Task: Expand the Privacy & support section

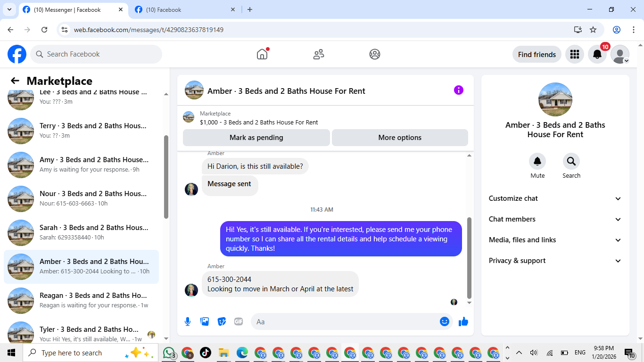Action: point(555,261)
